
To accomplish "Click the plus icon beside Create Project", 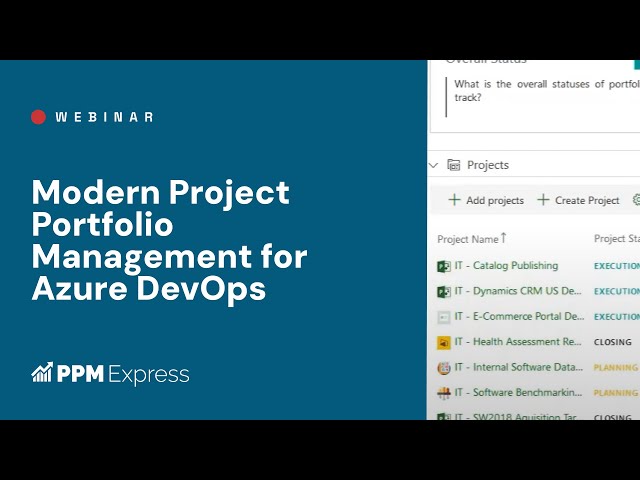I will click(543, 200).
